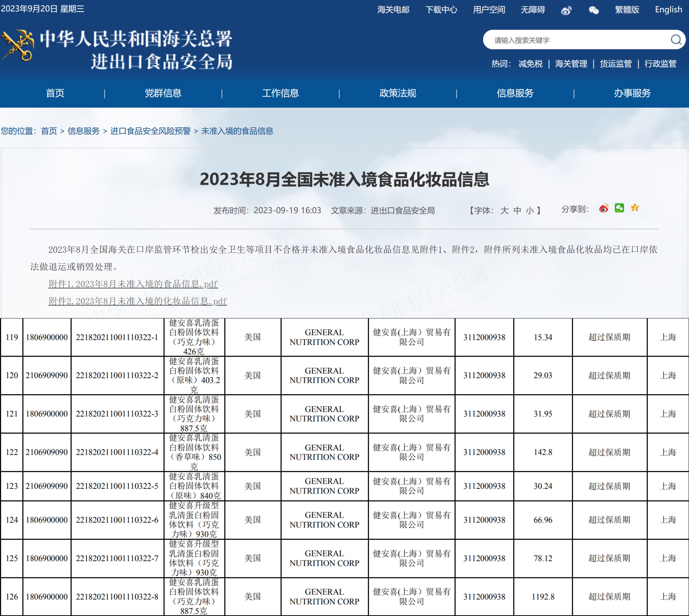Viewport: 689px width, 616px height.
Task: Set font size to 小
Action: coord(530,210)
